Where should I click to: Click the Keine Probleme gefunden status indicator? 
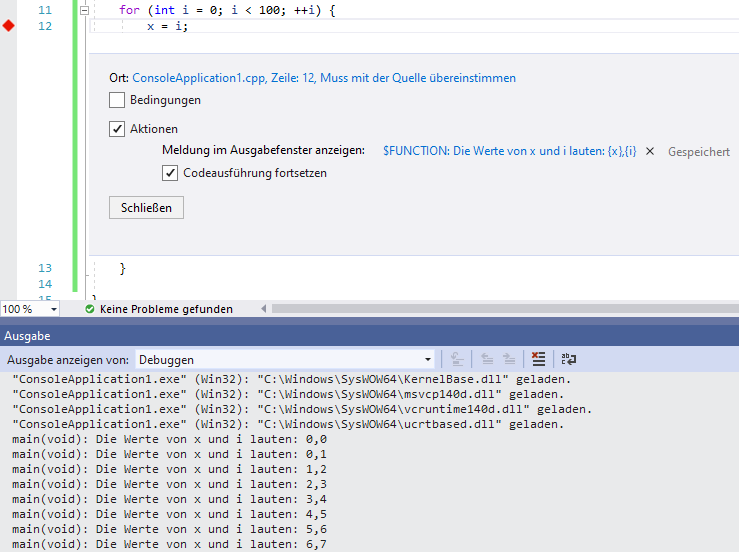coord(159,309)
